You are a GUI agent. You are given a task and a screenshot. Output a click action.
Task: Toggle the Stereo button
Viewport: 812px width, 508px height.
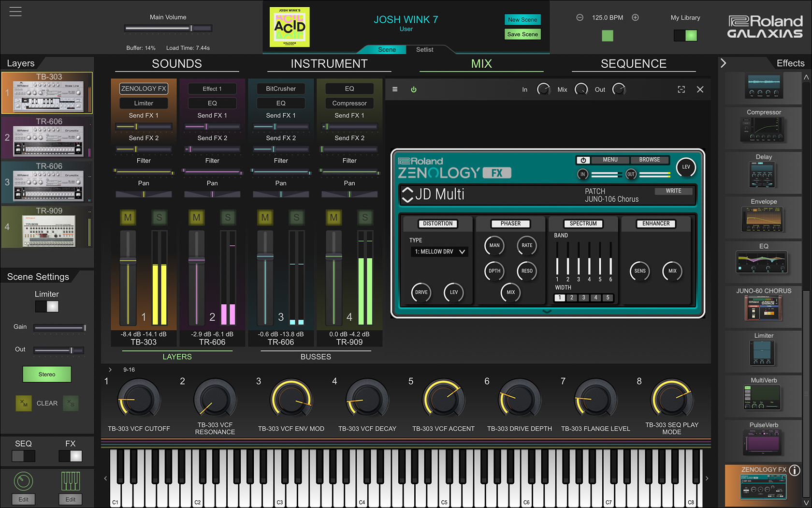coord(47,374)
